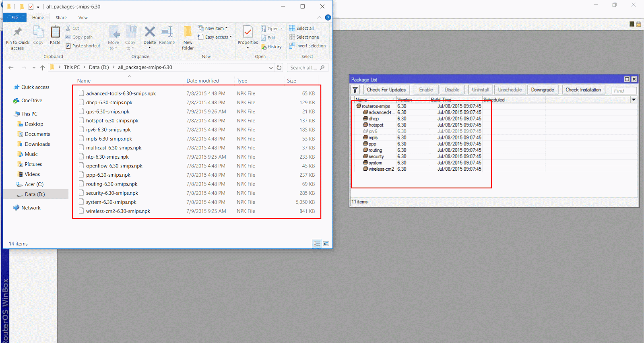Open the Open button dropdown
The image size is (644, 343).
281,29
